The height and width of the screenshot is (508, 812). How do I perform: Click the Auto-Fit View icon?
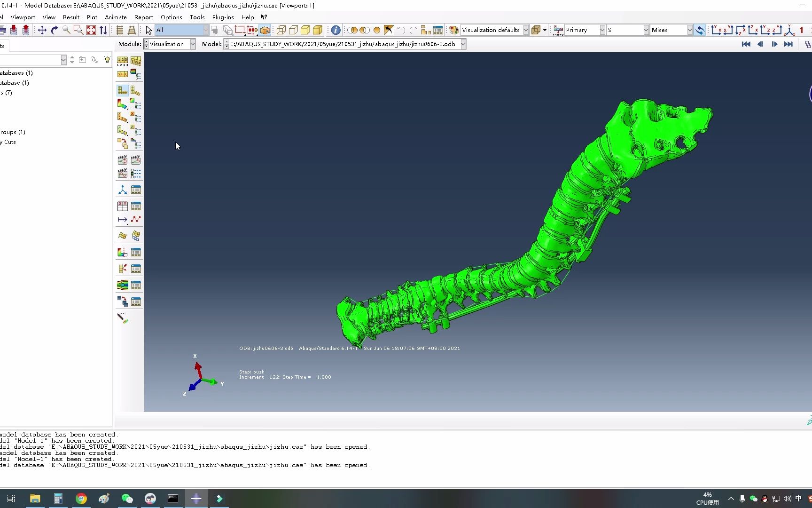coord(91,30)
